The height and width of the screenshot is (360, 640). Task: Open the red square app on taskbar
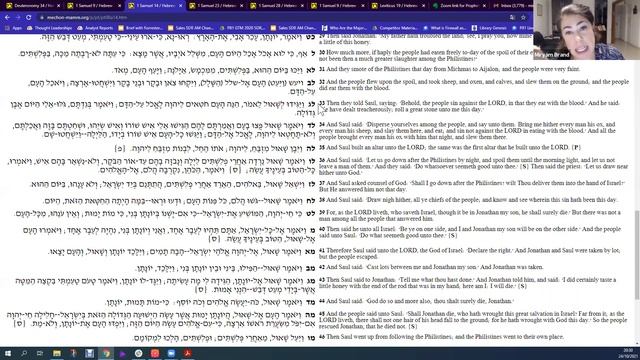click(x=155, y=353)
